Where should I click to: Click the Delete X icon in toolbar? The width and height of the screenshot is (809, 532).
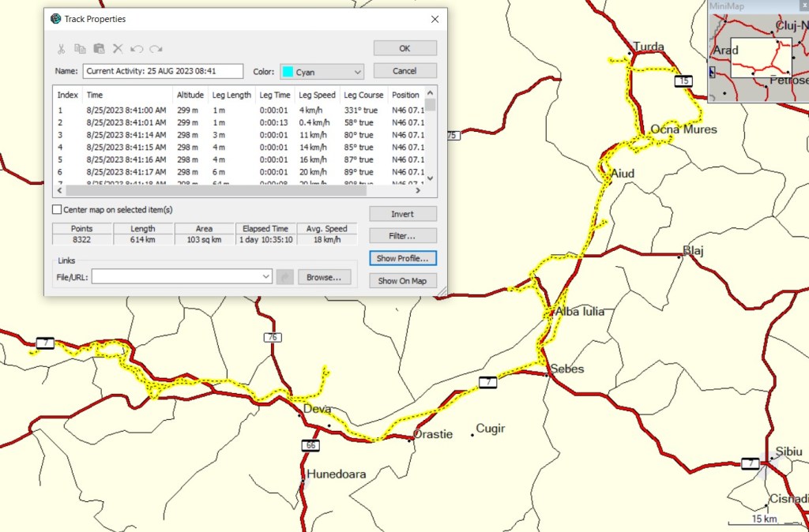point(118,49)
